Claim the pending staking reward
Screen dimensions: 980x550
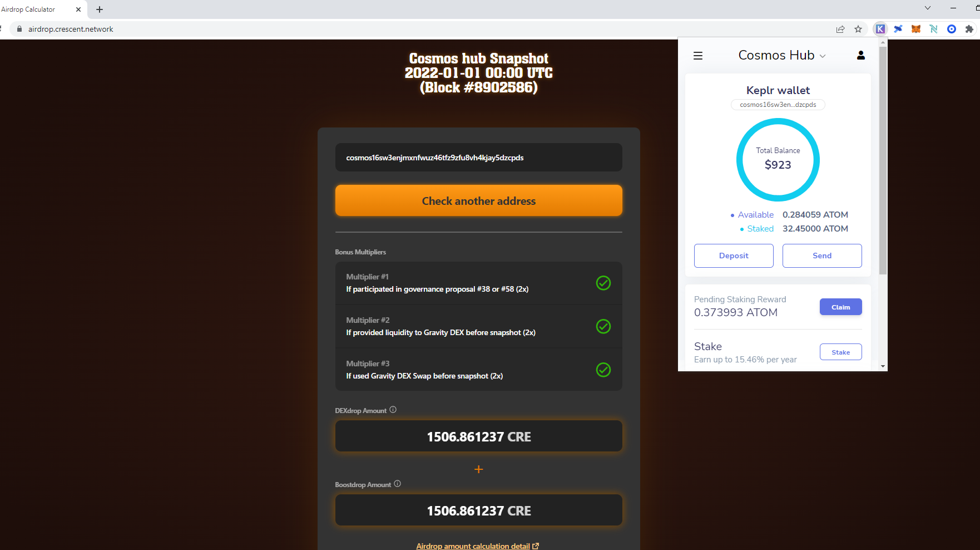click(x=840, y=307)
